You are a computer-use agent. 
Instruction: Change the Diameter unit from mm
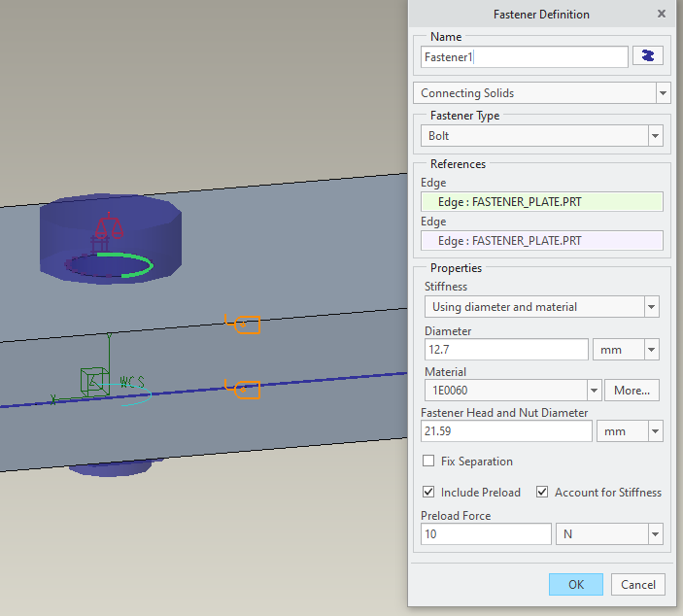click(x=650, y=350)
